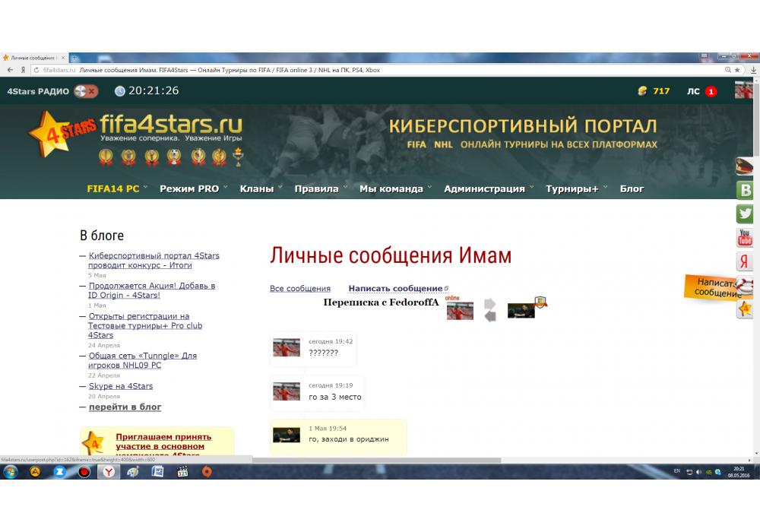This screenshot has width=760, height=532.
Task: Launch Yandex Browser from the taskbar
Action: click(109, 472)
